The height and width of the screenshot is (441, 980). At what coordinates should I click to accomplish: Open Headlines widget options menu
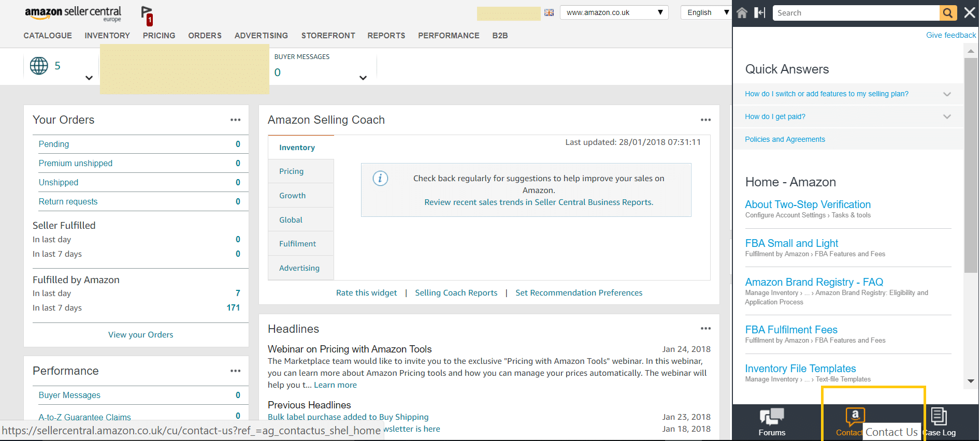[705, 329]
